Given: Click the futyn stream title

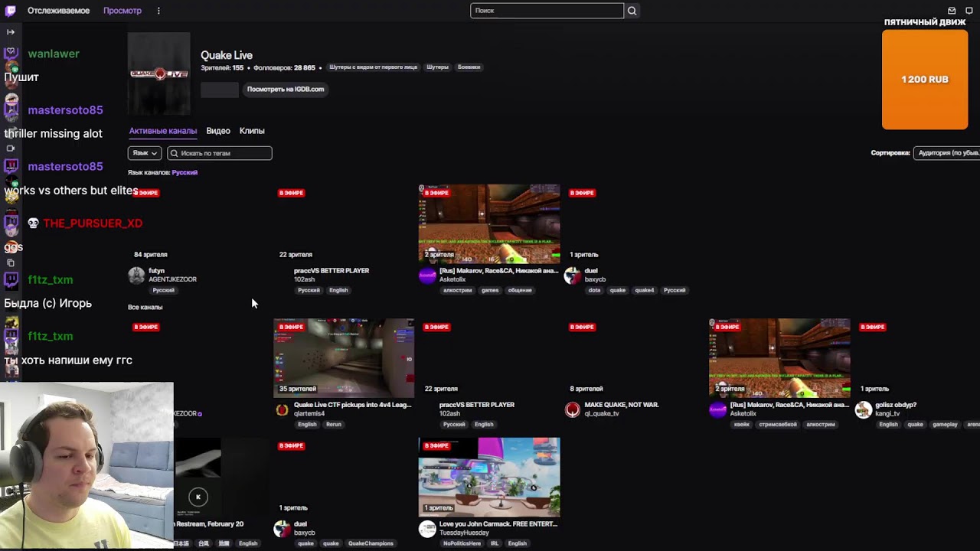Looking at the screenshot, I should 156,271.
